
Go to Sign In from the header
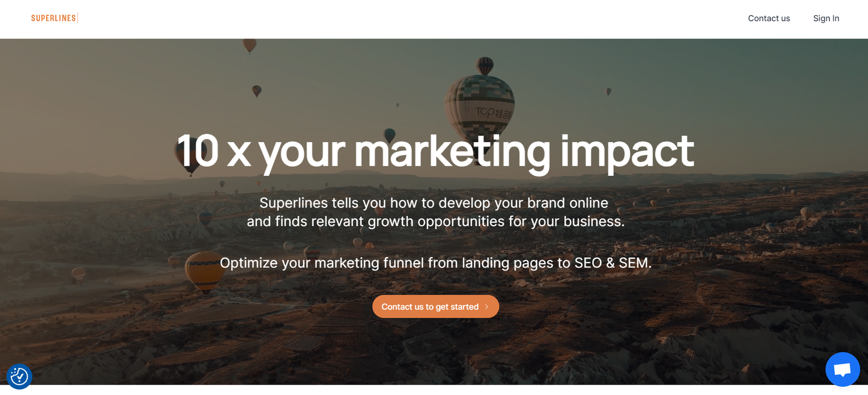826,18
